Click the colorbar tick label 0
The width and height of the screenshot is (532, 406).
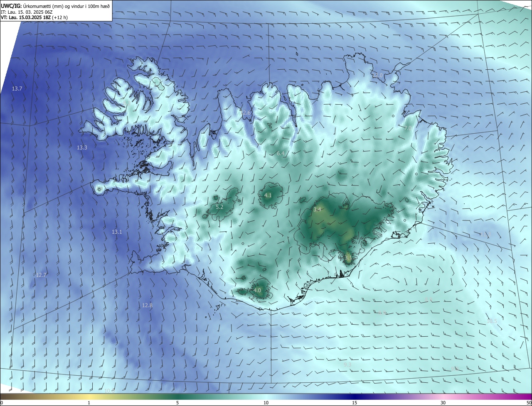[2, 403]
